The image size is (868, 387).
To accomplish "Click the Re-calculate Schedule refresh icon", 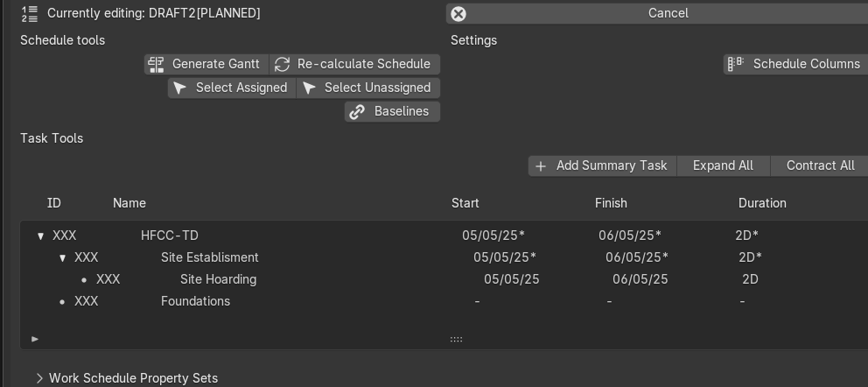I will (283, 64).
